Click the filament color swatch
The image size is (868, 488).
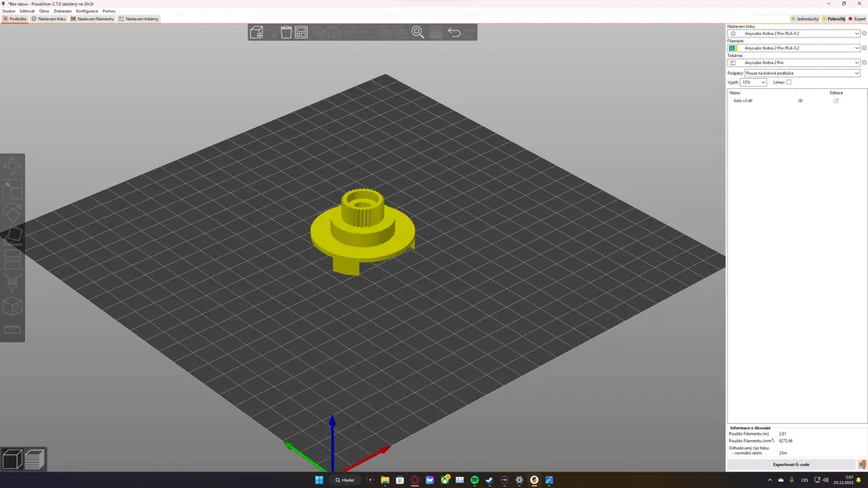(733, 48)
